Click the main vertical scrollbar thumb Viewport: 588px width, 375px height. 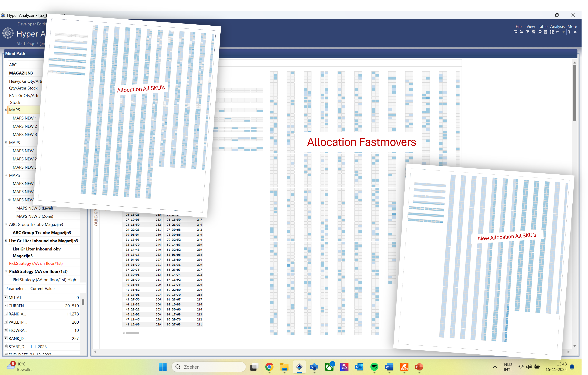click(575, 93)
